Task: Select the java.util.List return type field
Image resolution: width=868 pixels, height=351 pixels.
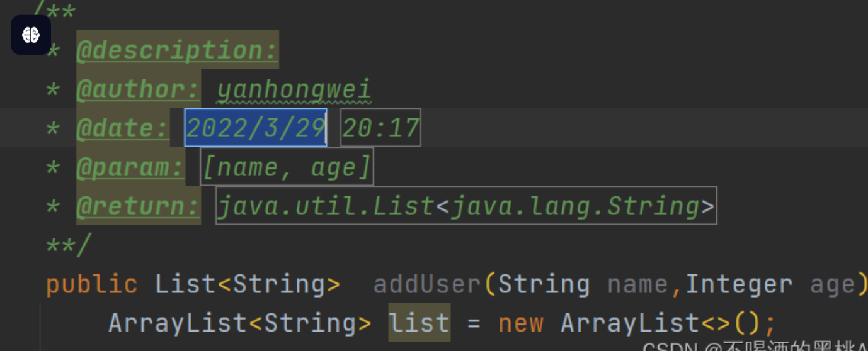Action: click(465, 206)
